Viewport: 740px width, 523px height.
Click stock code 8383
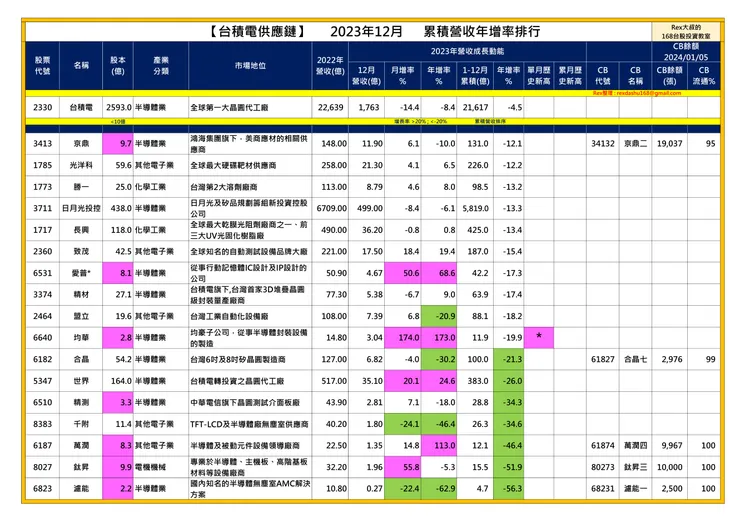42,424
